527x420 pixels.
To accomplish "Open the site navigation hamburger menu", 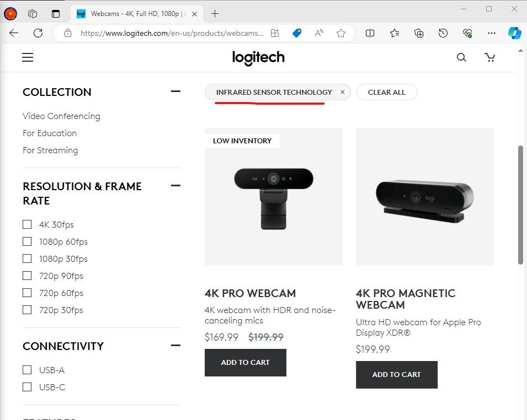I will pyautogui.click(x=27, y=57).
